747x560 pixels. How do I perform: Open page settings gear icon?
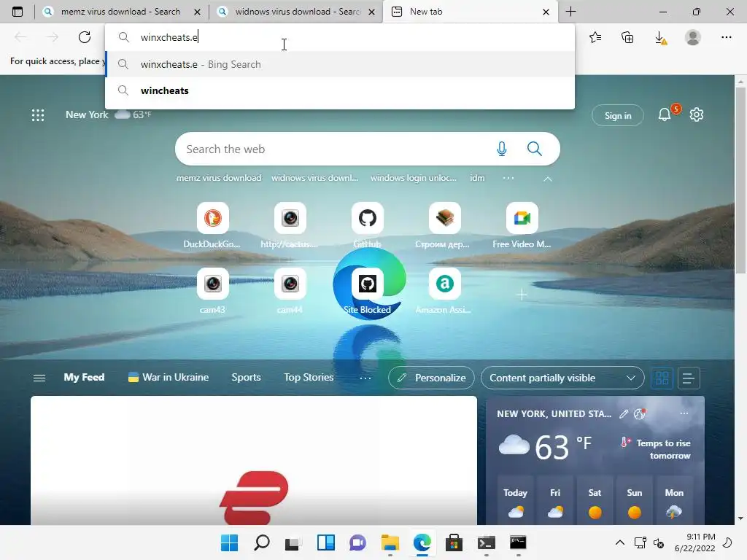(x=697, y=114)
